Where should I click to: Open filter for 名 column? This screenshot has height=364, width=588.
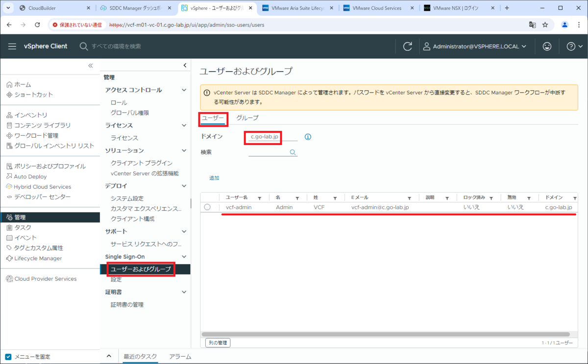coord(297,198)
